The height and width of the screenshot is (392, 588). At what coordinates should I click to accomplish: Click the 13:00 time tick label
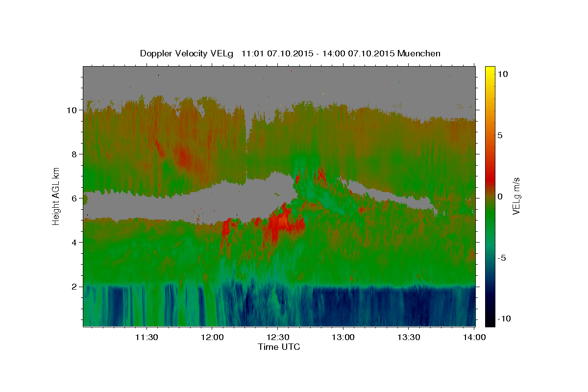point(343,338)
